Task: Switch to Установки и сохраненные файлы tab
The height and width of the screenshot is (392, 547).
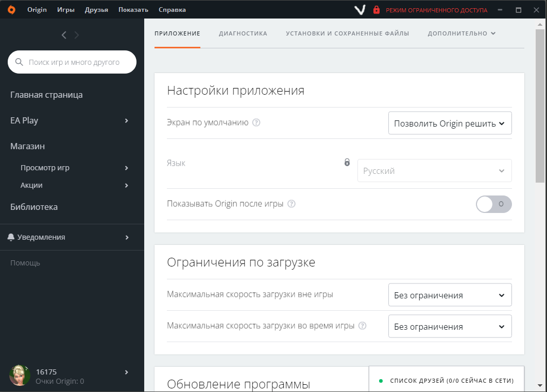Action: pos(348,33)
